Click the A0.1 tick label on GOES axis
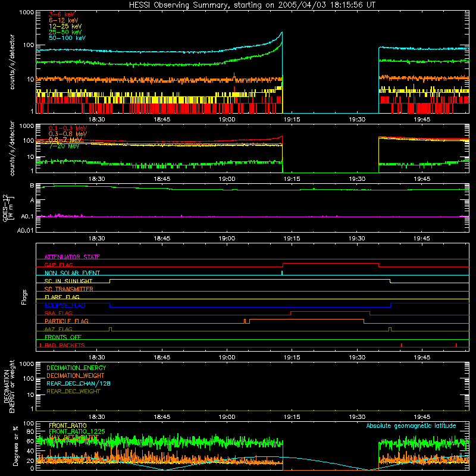This screenshot has width=476, height=476. click(x=27, y=217)
